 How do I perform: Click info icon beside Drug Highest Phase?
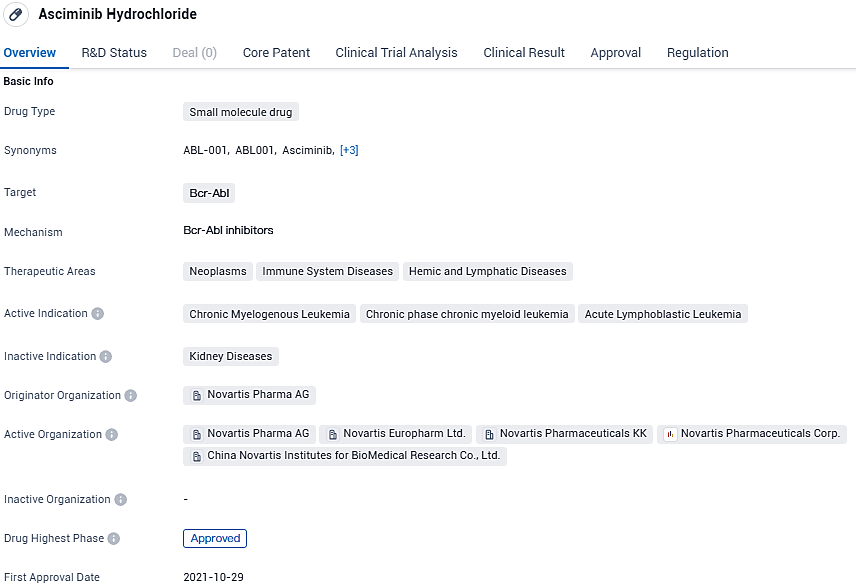114,539
